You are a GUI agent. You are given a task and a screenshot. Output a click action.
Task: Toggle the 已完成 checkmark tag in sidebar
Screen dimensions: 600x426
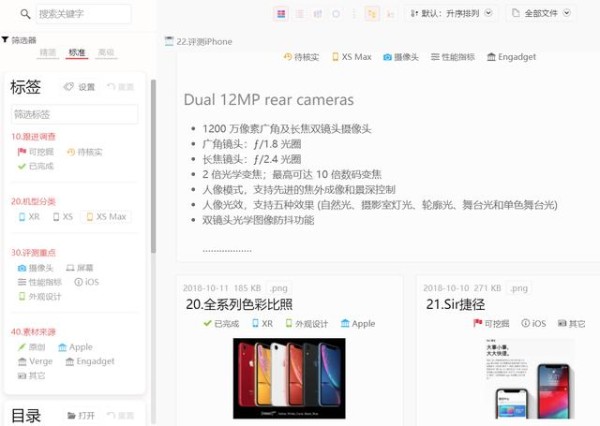click(36, 166)
